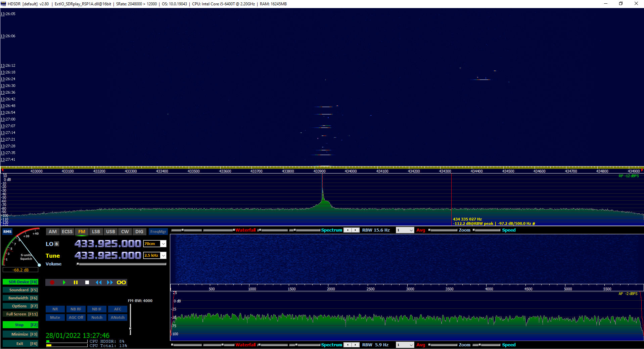The image size is (644, 349).
Task: Toggle AGC Off button
Action: pos(76,317)
